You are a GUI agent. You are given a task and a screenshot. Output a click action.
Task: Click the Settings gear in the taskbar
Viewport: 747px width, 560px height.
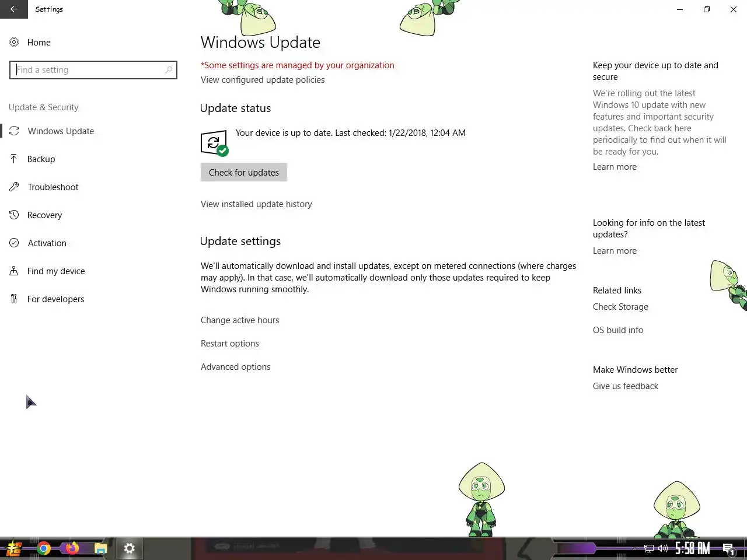pyautogui.click(x=130, y=548)
